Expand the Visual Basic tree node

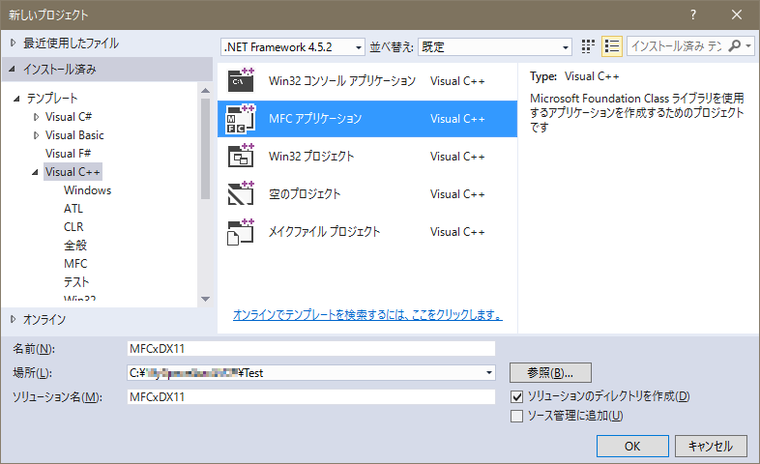(x=36, y=135)
